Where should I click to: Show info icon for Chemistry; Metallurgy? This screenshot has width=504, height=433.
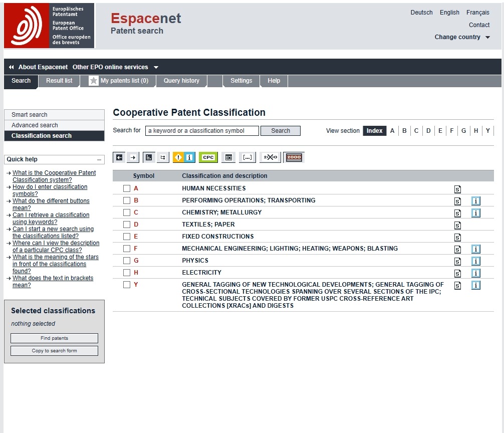point(476,213)
